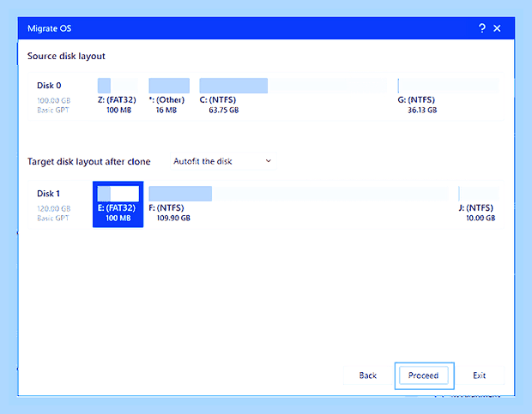
Task: Click the Target disk layout after clone heading
Action: click(x=89, y=162)
